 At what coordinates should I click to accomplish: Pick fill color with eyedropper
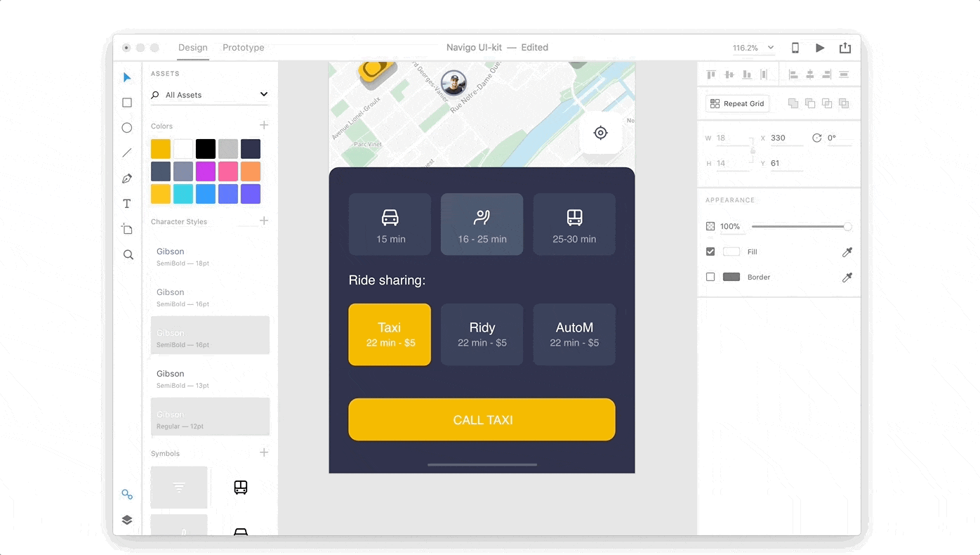[847, 252]
